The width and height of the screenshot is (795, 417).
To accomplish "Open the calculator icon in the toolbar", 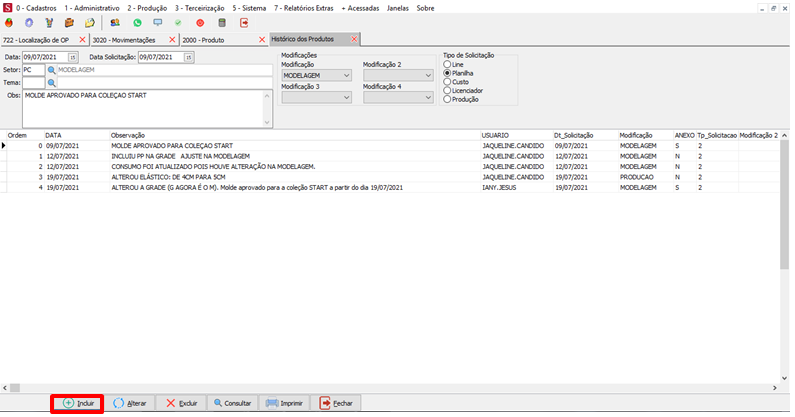I will pos(222,22).
